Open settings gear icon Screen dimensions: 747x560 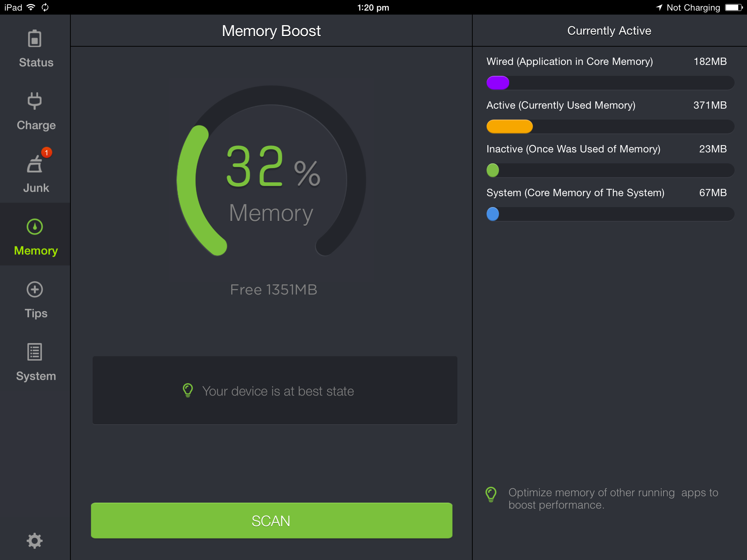click(35, 541)
